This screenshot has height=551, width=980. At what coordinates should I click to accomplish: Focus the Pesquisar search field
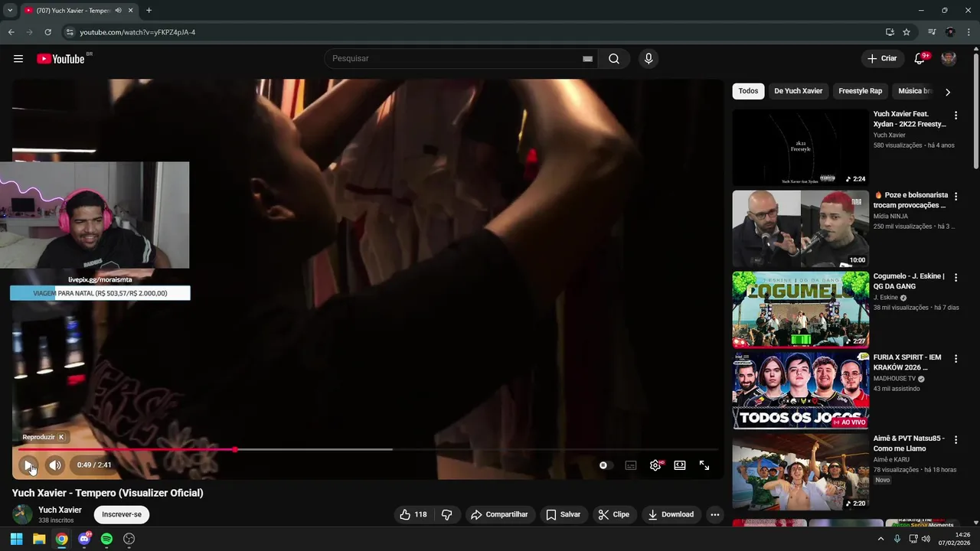click(456, 59)
